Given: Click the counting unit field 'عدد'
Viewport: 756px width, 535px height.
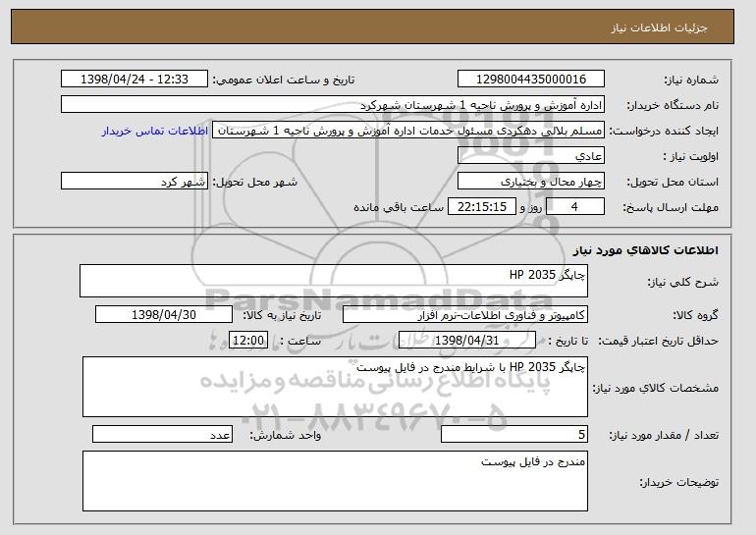Looking at the screenshot, I should [x=162, y=434].
